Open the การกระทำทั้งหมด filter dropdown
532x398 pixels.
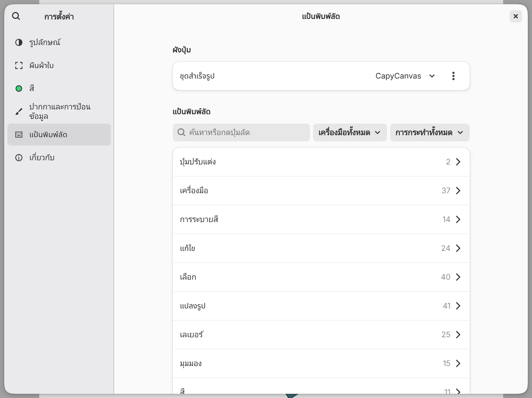click(x=430, y=132)
